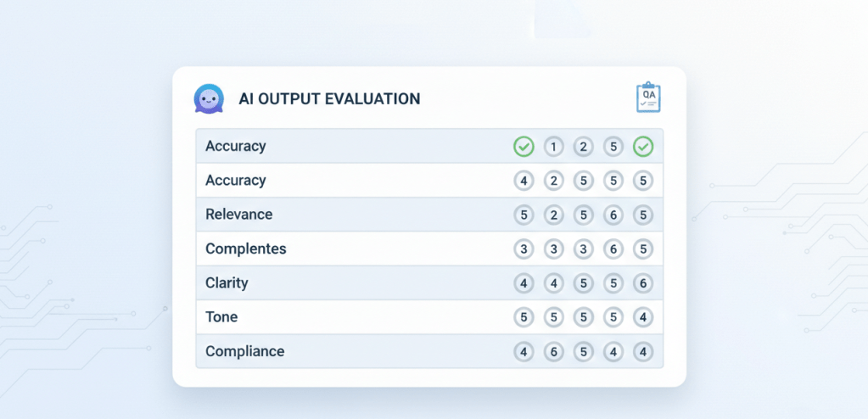Select the Compliance criterion label

244,351
